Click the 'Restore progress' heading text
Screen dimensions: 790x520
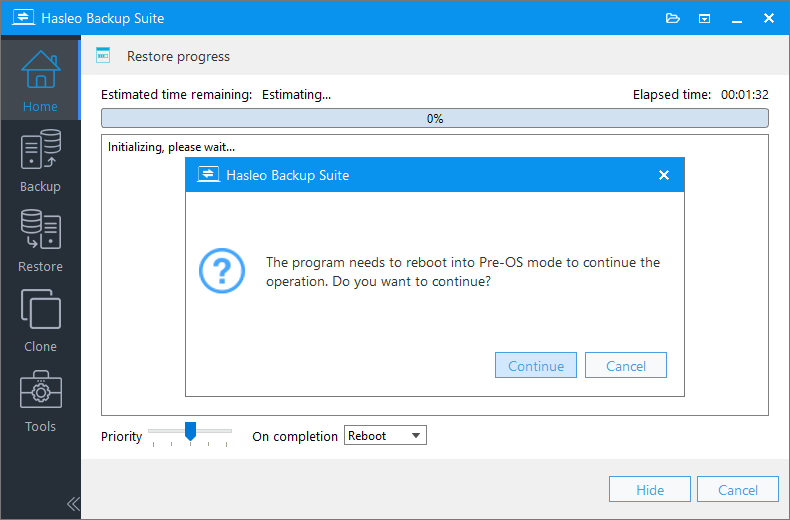pyautogui.click(x=178, y=56)
